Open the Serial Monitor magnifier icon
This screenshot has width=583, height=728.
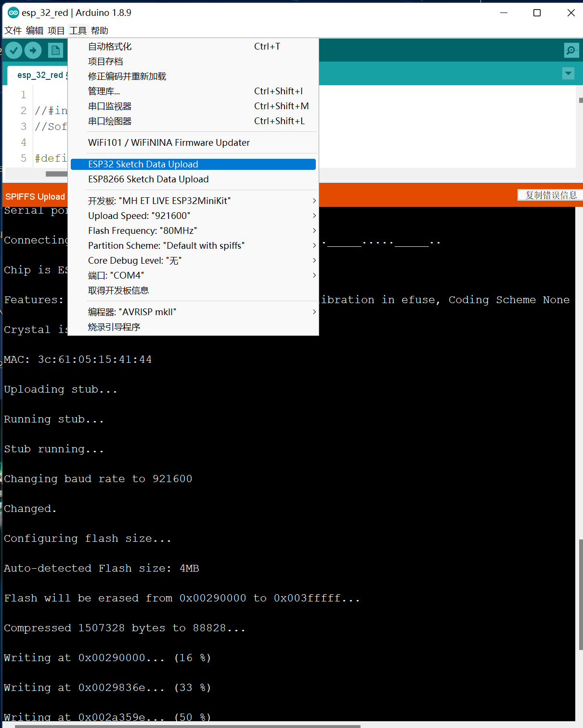point(571,50)
